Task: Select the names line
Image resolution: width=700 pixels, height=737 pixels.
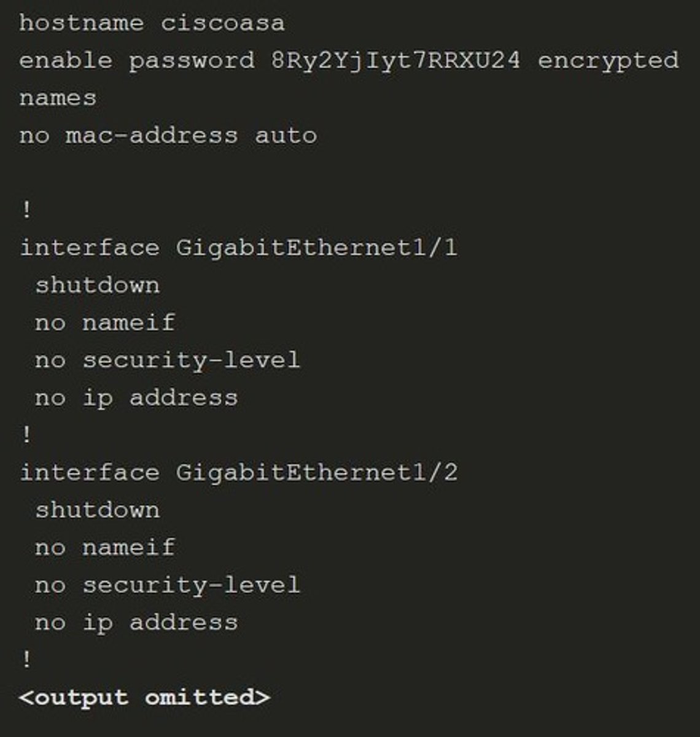Action: click(x=58, y=98)
